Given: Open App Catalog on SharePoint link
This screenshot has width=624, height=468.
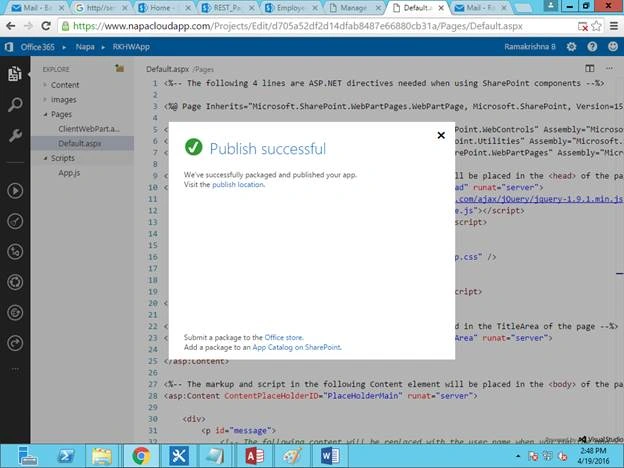Looking at the screenshot, I should click(296, 347).
